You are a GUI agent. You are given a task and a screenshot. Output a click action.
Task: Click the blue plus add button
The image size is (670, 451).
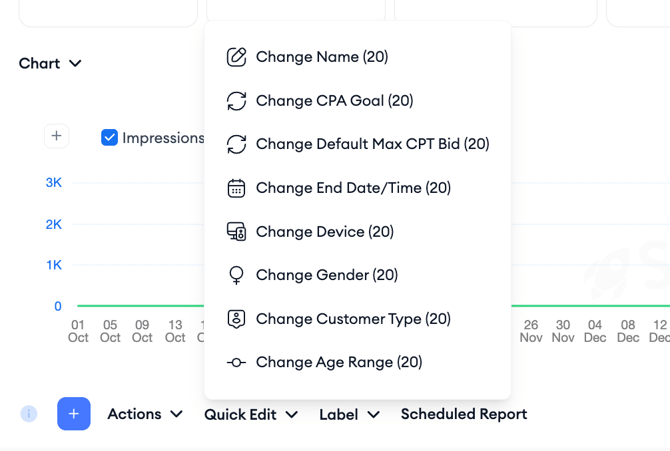coord(74,414)
